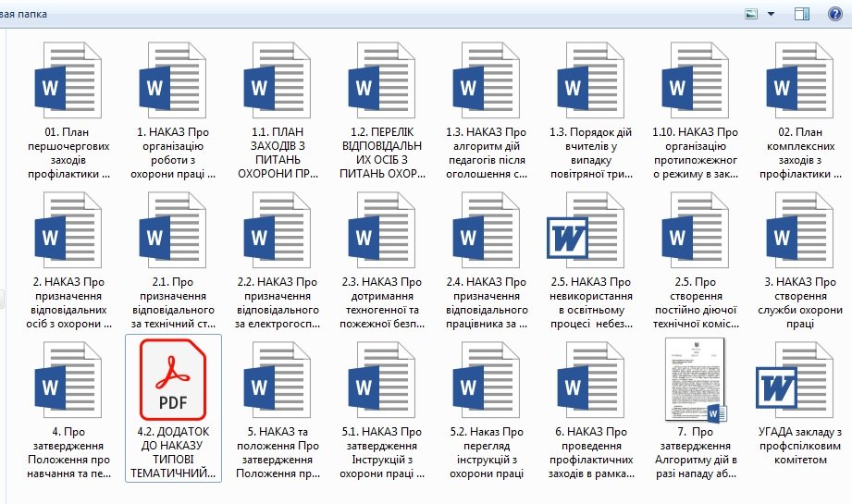Open Explorer help with the question mark
The width and height of the screenshot is (852, 504).
[x=835, y=14]
